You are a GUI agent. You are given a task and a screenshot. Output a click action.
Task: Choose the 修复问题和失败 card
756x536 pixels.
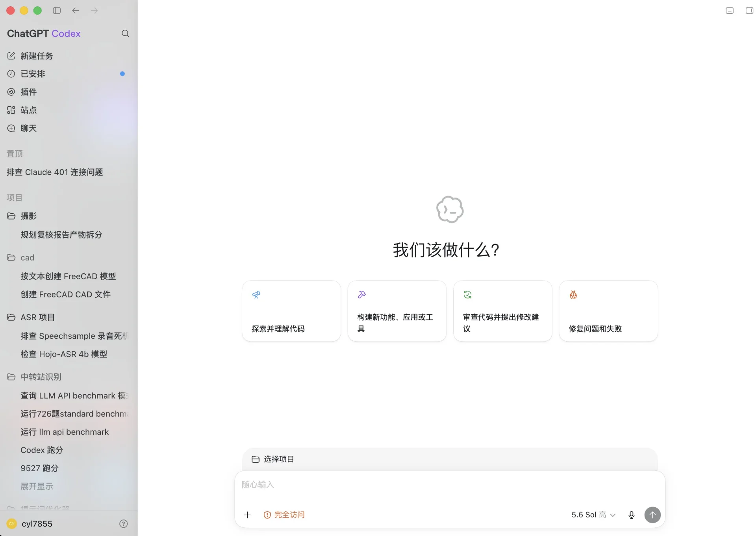[608, 311]
